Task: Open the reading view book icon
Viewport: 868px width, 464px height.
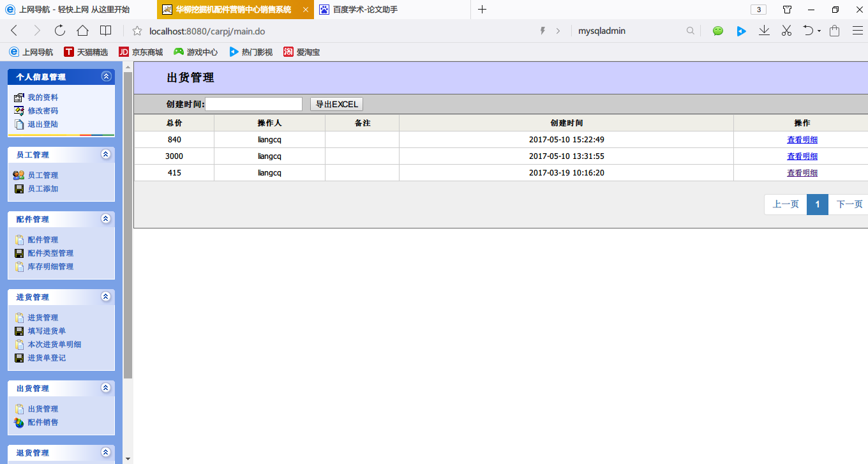Action: tap(105, 31)
